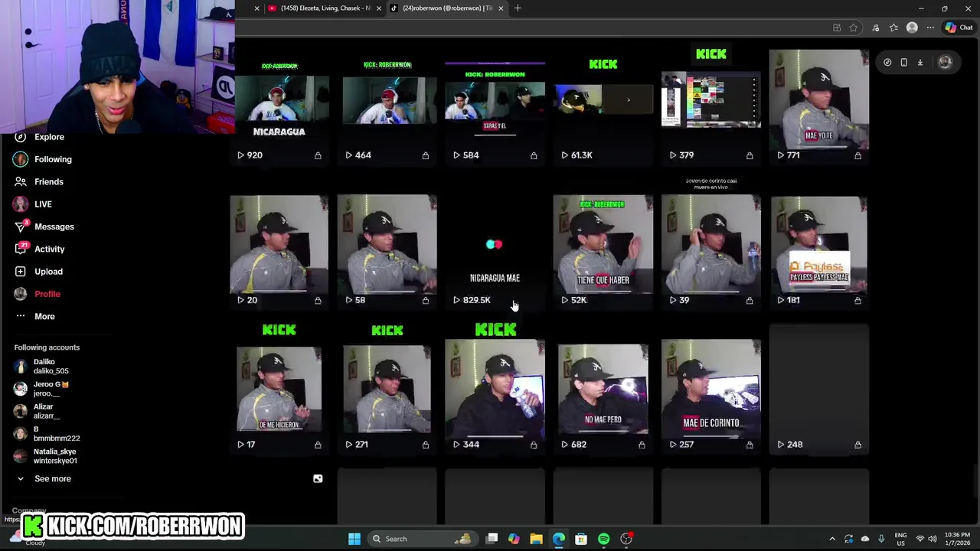Open the video with 271 views
Screen dimensions: 980x551
tap(387, 389)
